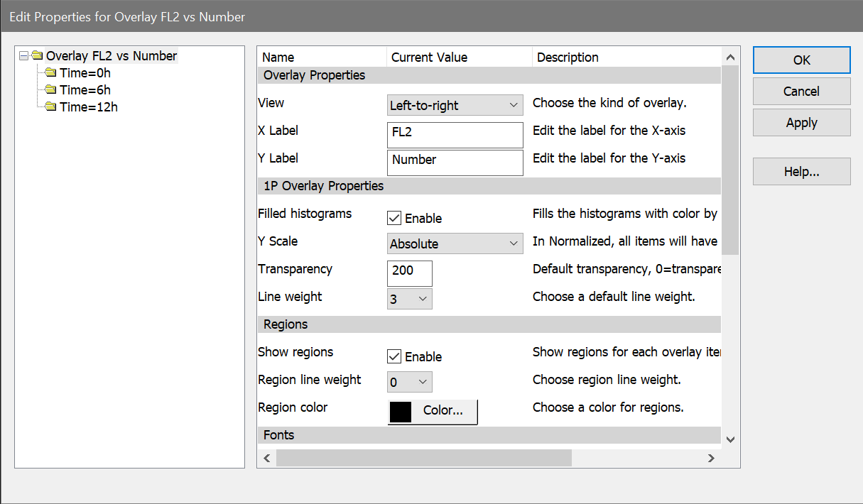The image size is (863, 504).
Task: Click the Time=0h folder icon
Action: tap(50, 72)
